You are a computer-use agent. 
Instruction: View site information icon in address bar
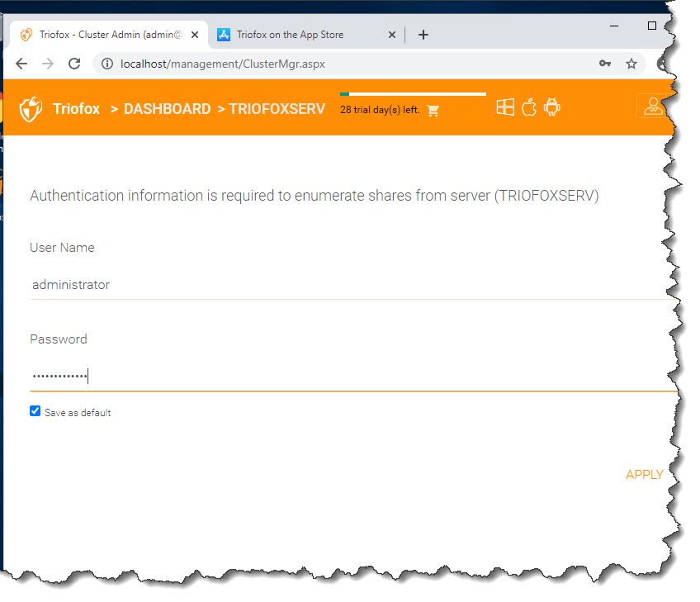(107, 64)
